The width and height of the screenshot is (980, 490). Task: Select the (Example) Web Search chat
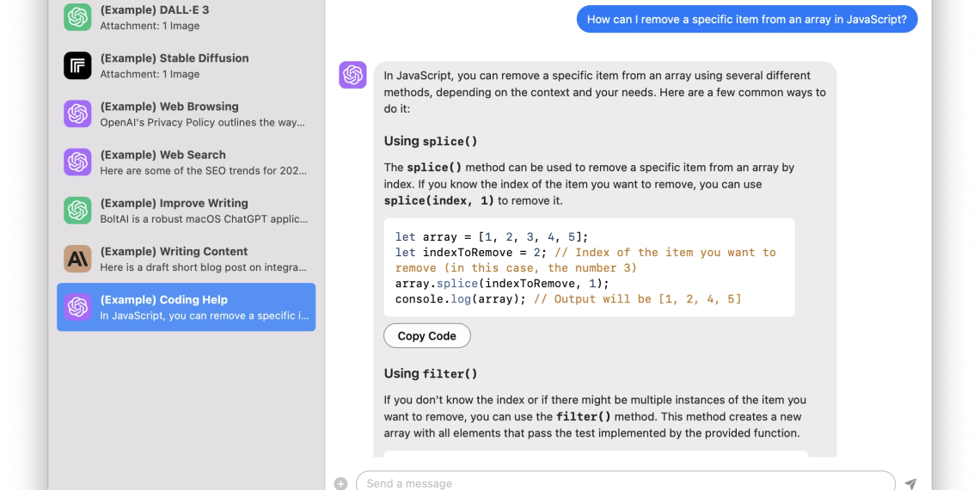click(202, 162)
